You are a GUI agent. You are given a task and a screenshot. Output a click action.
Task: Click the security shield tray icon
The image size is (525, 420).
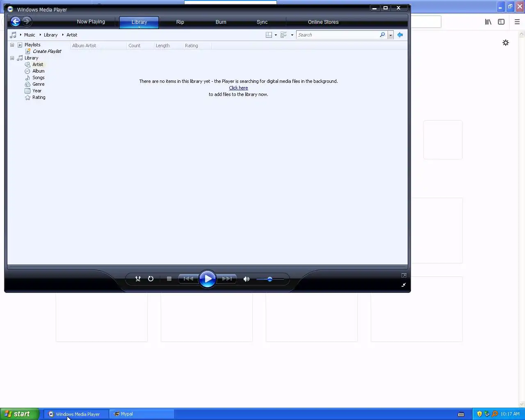(x=479, y=414)
